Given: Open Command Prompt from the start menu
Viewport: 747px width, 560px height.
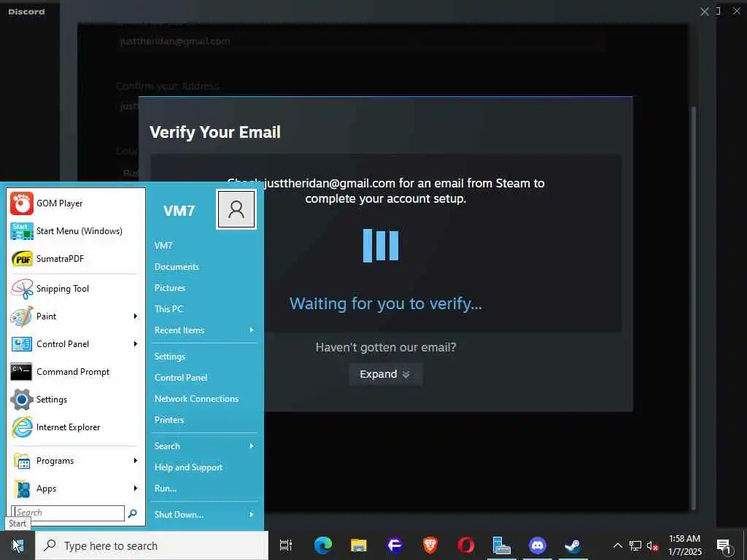Looking at the screenshot, I should coord(75,371).
